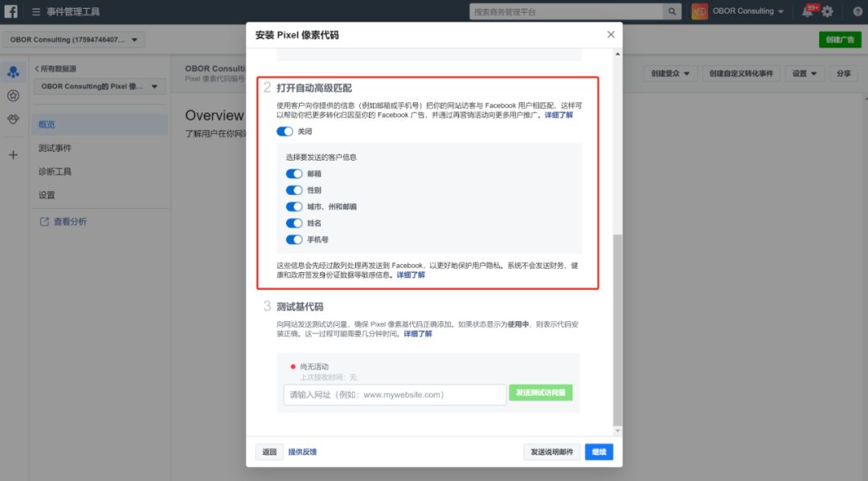Open the help question mark icon
The width and height of the screenshot is (868, 481).
[858, 11]
